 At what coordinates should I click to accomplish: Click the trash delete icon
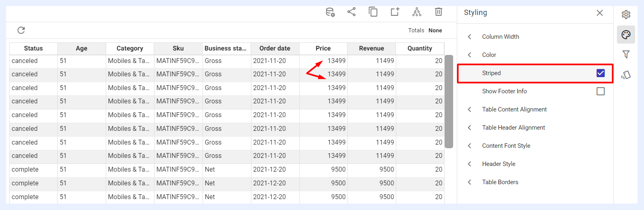click(439, 12)
